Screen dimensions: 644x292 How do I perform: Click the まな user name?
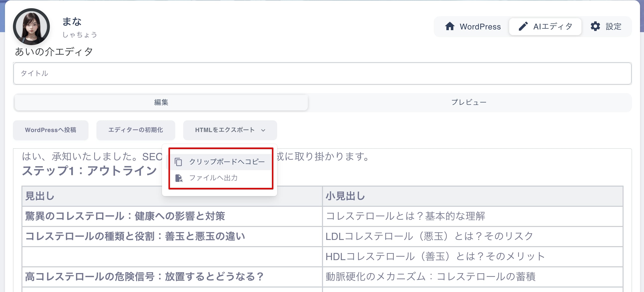click(72, 22)
